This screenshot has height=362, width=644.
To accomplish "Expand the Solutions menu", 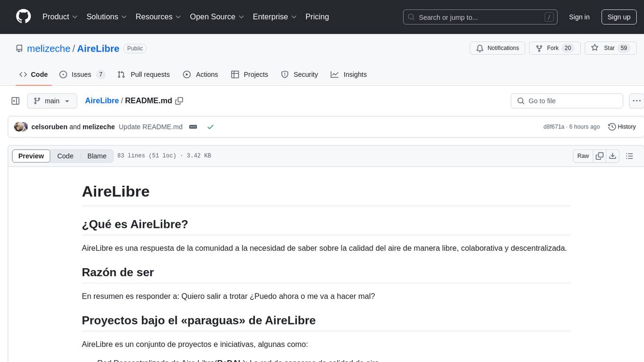I will click(x=107, y=17).
